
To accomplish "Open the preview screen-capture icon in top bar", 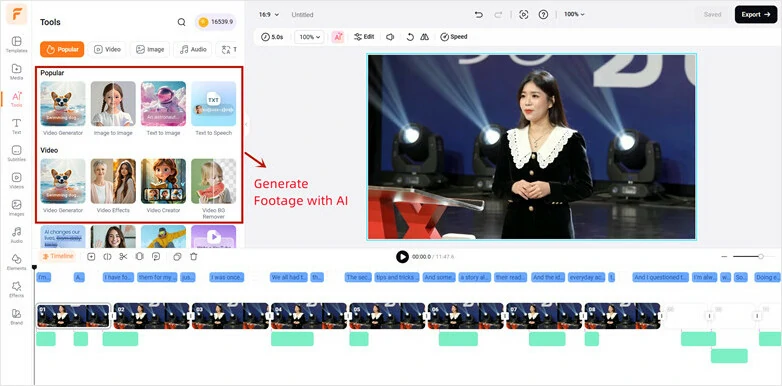I will pyautogui.click(x=524, y=14).
